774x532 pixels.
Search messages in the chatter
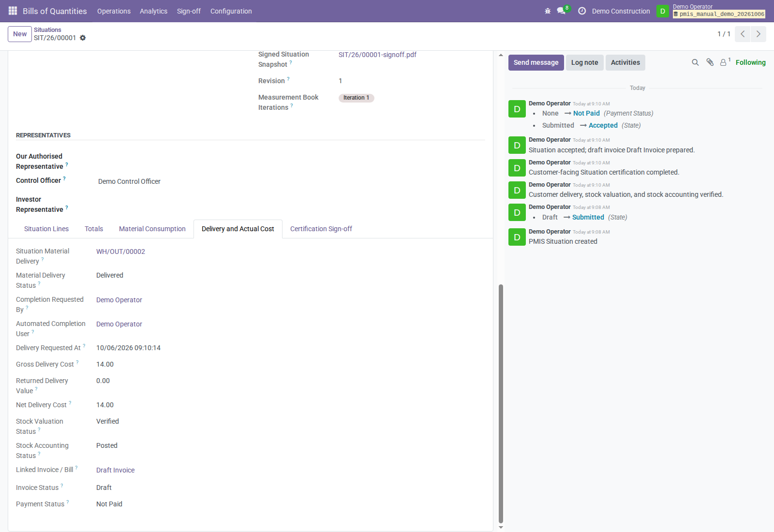click(695, 62)
